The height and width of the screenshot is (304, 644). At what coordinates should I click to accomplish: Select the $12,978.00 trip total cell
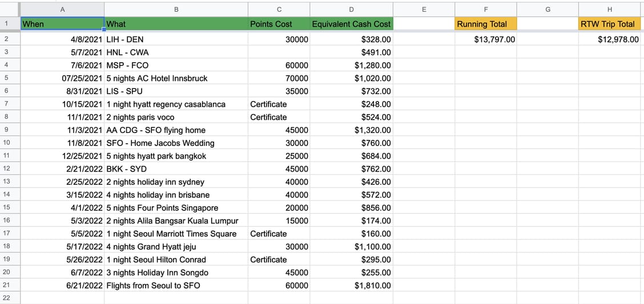610,39
